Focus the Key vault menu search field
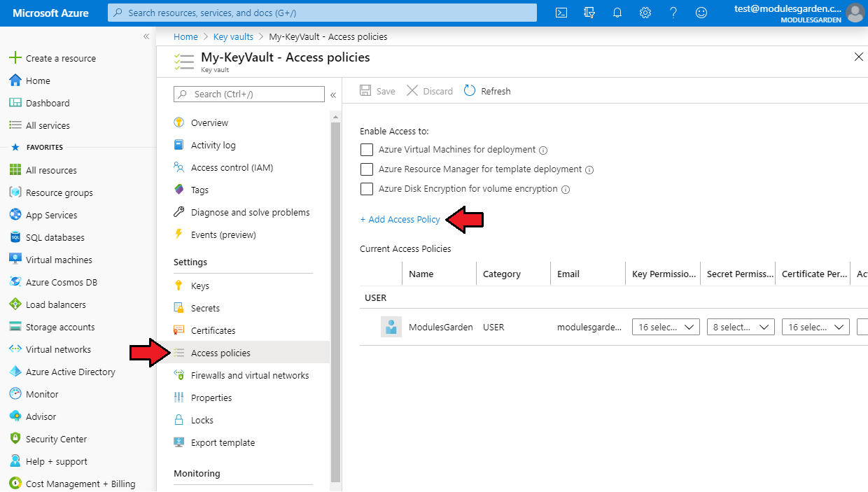The image size is (868, 492). click(x=249, y=94)
